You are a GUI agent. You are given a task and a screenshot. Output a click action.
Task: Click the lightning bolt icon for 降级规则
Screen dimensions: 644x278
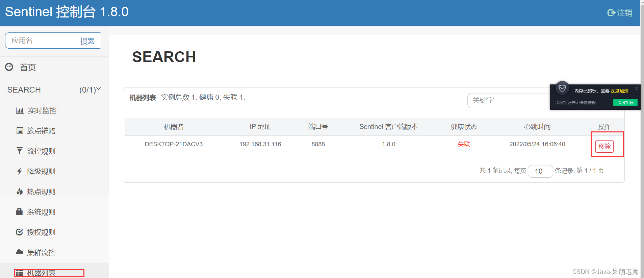pyautogui.click(x=20, y=171)
